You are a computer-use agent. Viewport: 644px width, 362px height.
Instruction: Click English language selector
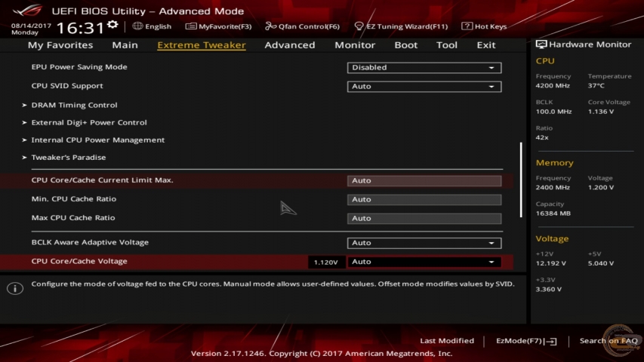158,26
